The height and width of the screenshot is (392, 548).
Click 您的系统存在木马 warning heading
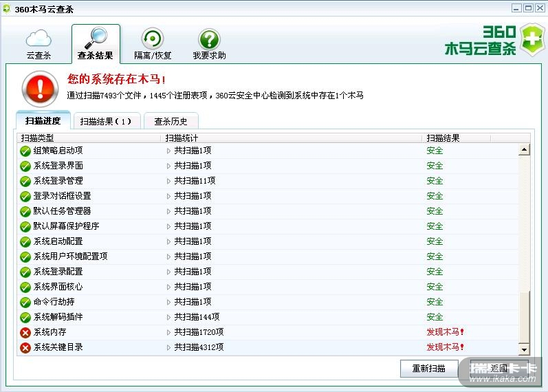pos(116,79)
